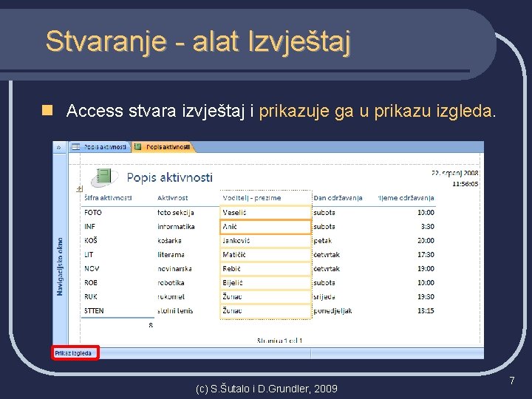
Task: Expand the navigation pane with the double chevron
Action: point(58,147)
